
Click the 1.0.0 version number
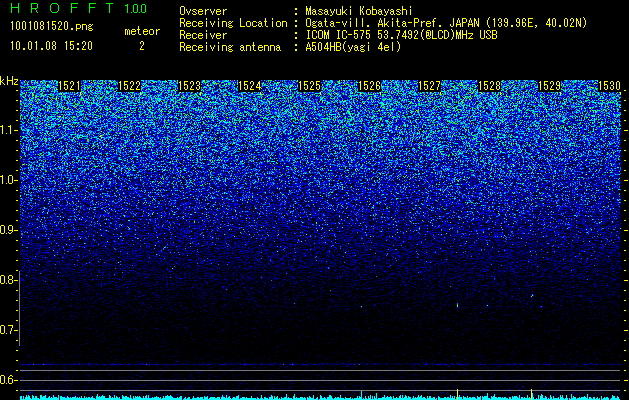pyautogui.click(x=136, y=8)
